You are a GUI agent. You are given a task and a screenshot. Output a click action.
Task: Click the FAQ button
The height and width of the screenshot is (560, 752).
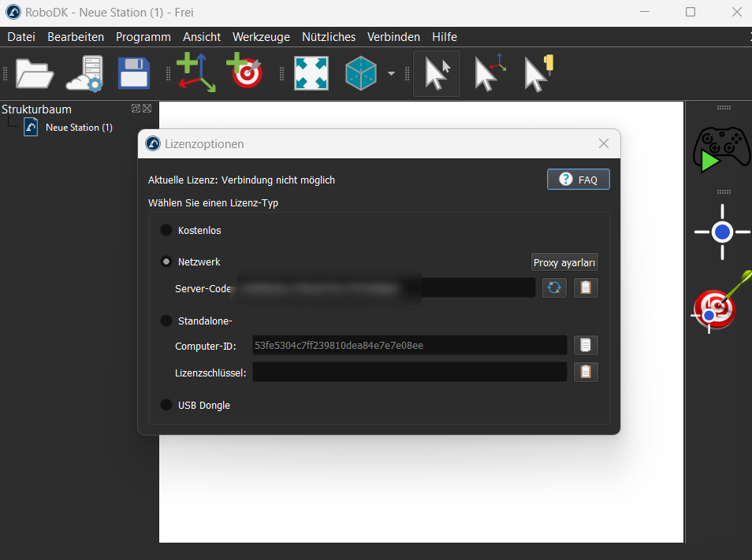[x=579, y=180]
